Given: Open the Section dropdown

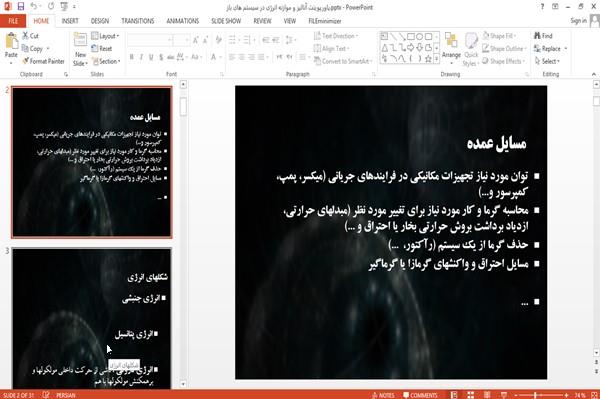Looking at the screenshot, I should (106, 61).
